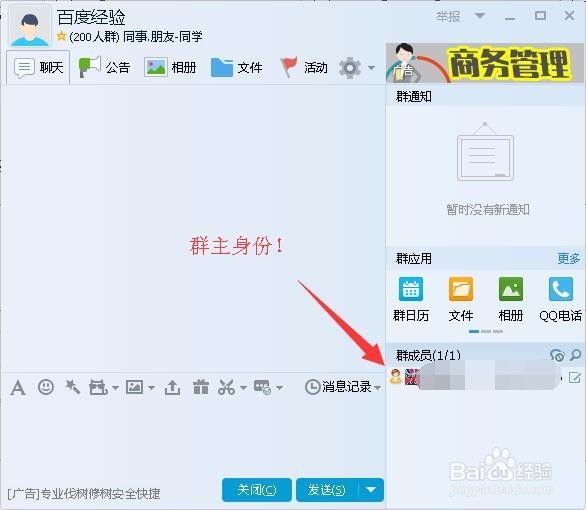This screenshot has width=586, height=510.
Task: Expand the settings gear dropdown arrow
Action: click(371, 68)
